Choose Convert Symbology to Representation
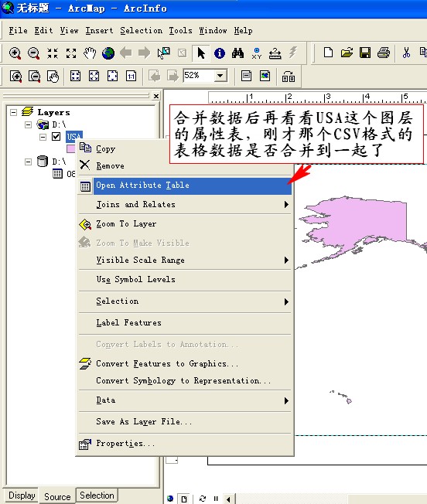The image size is (427, 504). (185, 380)
